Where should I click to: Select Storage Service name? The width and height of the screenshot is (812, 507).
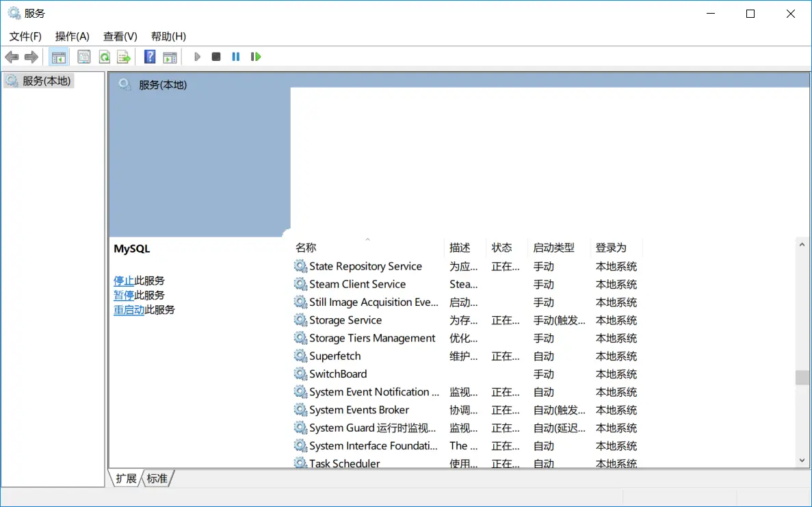pos(345,320)
